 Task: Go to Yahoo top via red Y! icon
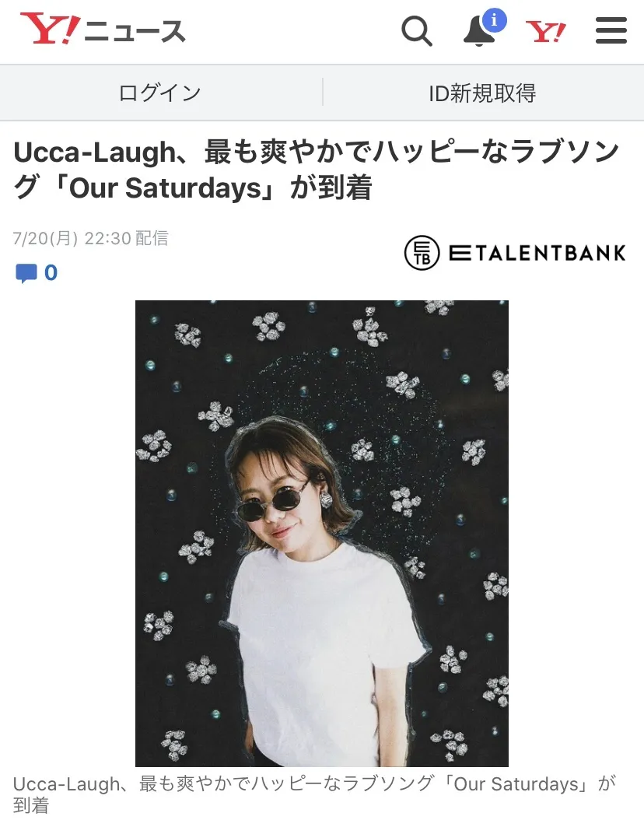click(x=546, y=32)
